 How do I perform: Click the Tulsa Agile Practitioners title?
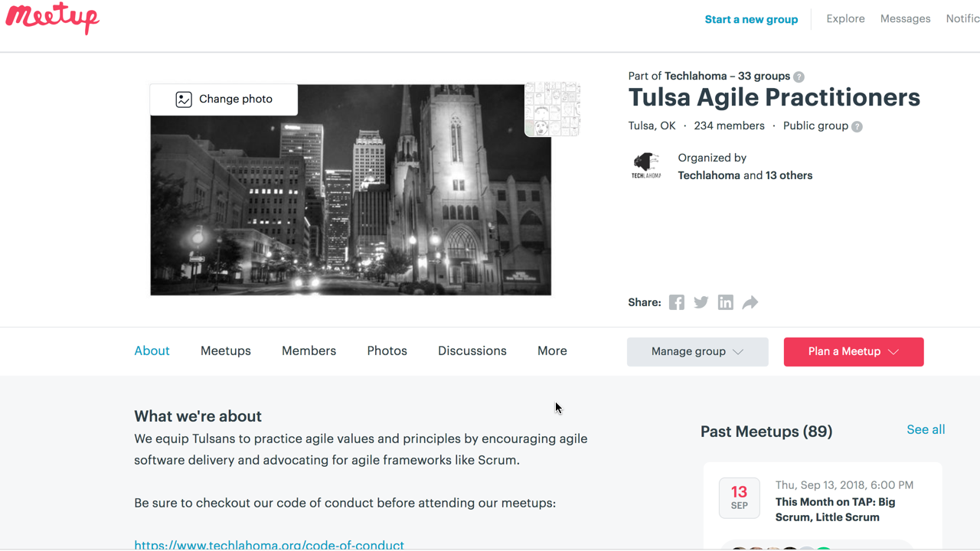coord(774,97)
